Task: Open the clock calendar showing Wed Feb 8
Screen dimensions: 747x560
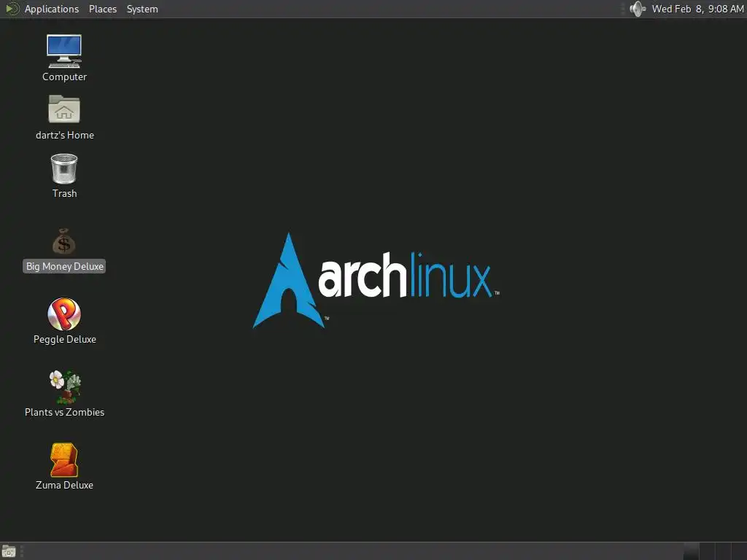Action: (697, 9)
